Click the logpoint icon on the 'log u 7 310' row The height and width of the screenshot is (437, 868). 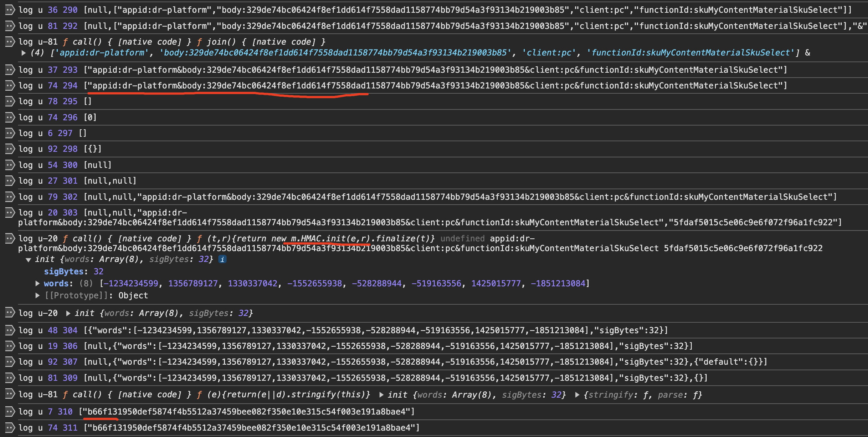tap(9, 412)
